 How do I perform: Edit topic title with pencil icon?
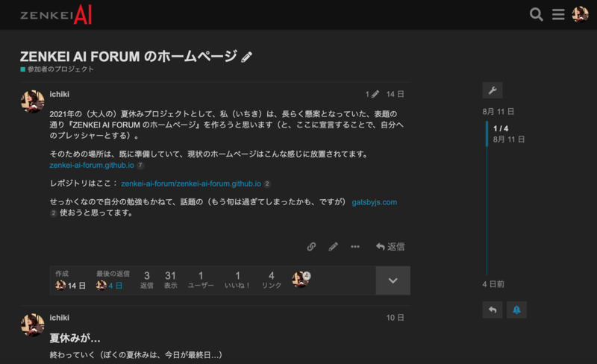coord(247,57)
